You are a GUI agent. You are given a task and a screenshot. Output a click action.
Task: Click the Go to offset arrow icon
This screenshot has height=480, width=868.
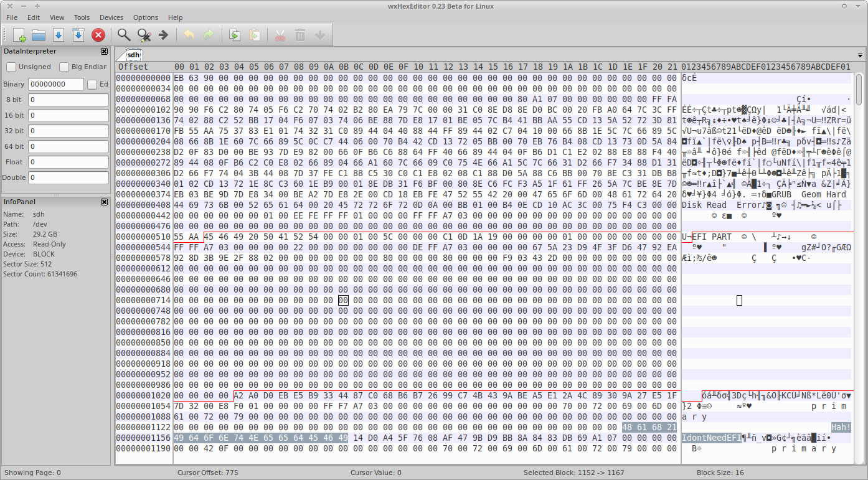click(164, 35)
